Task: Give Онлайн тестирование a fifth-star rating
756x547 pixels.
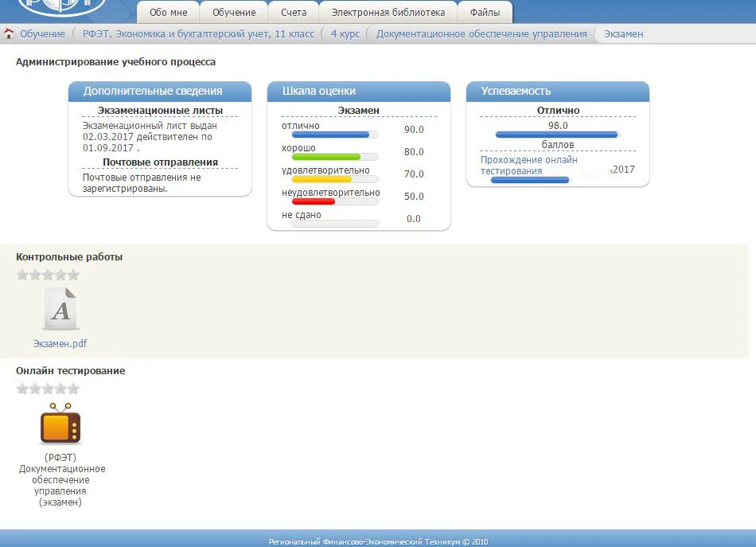Action: (x=73, y=389)
